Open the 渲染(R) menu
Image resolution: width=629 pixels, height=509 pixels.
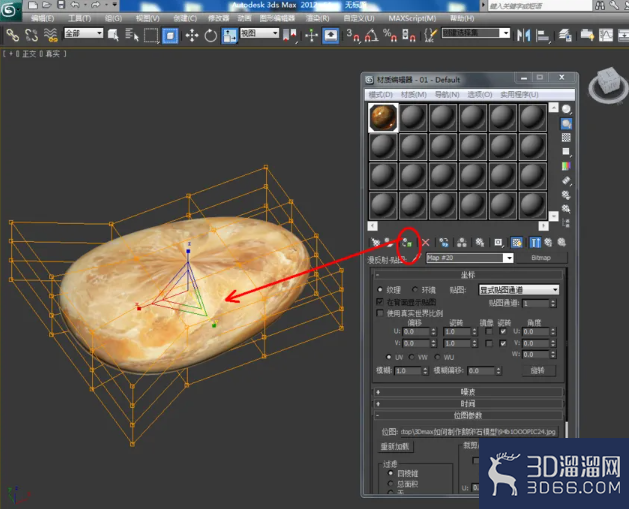pyautogui.click(x=317, y=18)
